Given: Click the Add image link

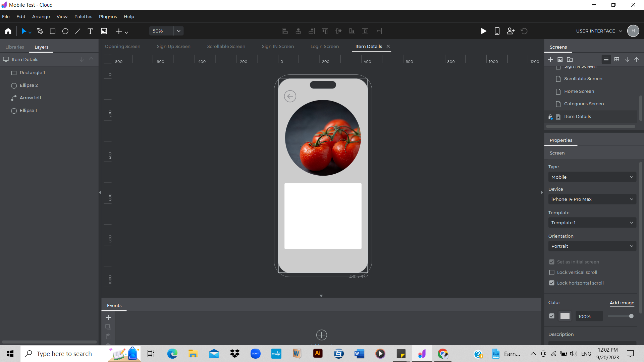Looking at the screenshot, I should tap(622, 303).
